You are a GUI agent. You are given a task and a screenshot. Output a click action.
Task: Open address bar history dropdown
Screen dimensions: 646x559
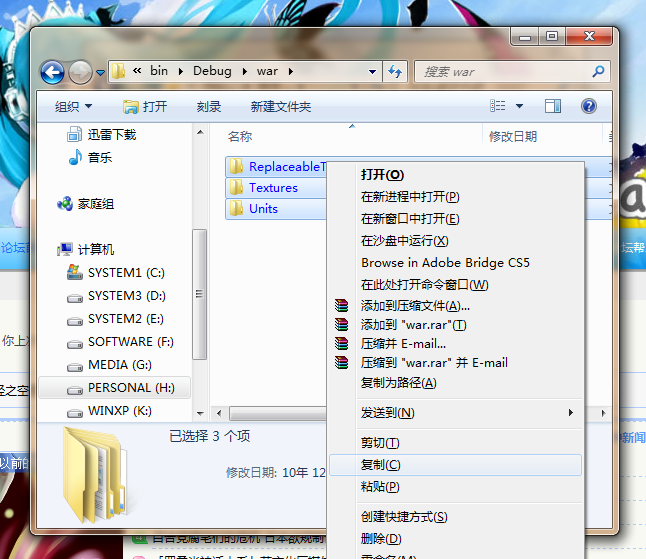[x=372, y=72]
